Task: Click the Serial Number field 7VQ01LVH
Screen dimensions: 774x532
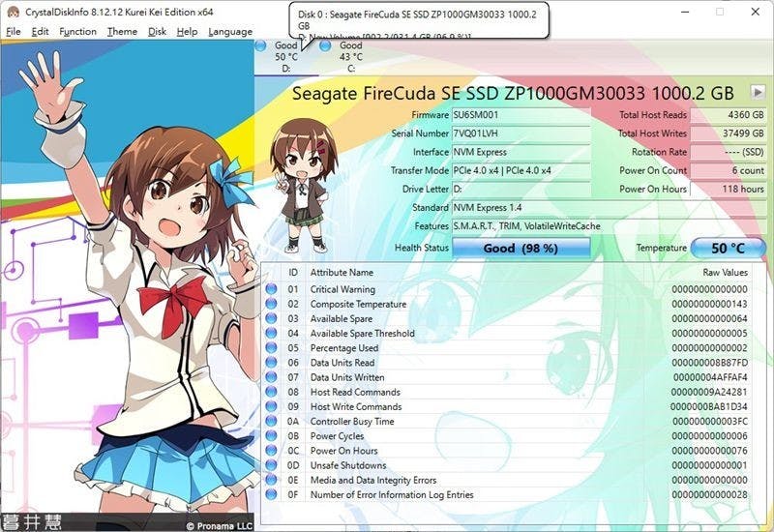Action: tap(521, 133)
